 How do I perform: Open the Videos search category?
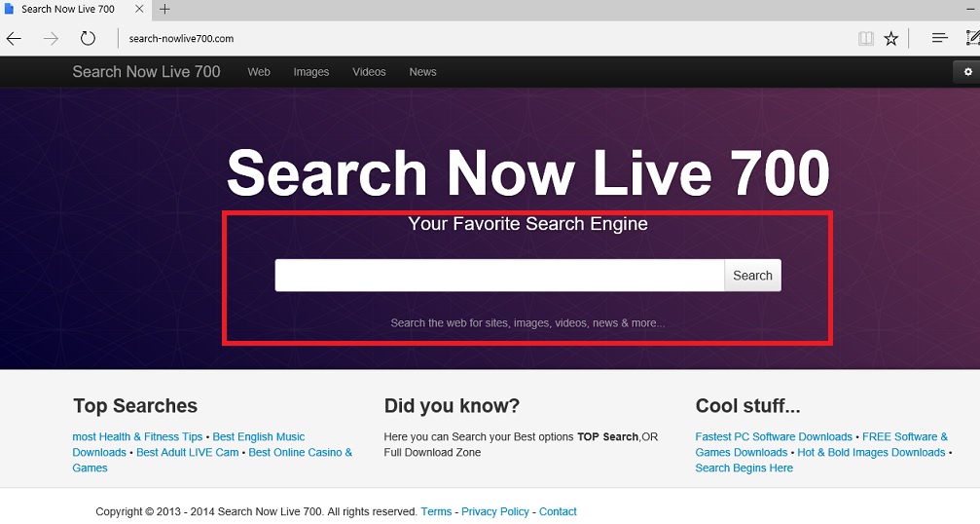click(x=369, y=72)
